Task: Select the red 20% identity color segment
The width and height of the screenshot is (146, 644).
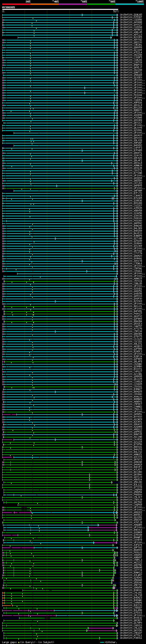Action: [x=16, y=4]
